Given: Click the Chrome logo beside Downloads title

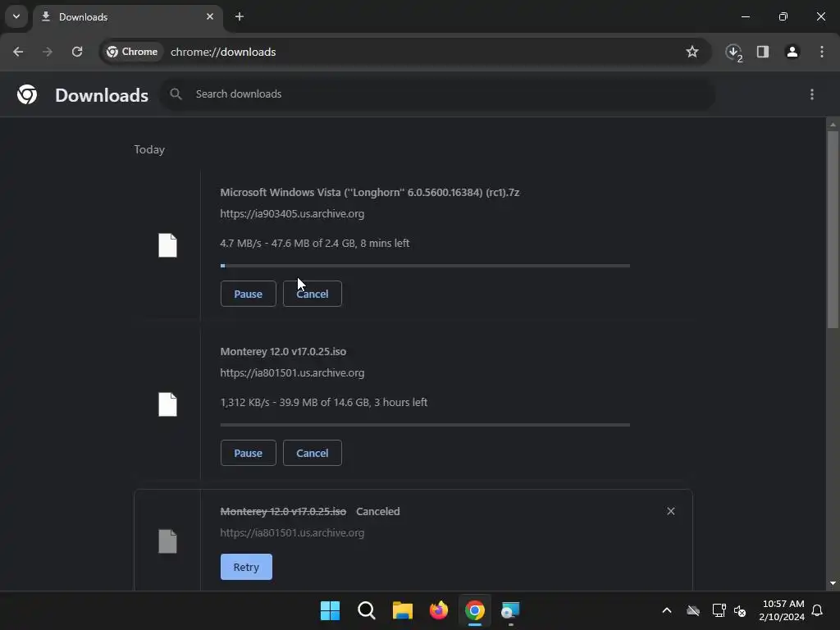Looking at the screenshot, I should coord(27,94).
